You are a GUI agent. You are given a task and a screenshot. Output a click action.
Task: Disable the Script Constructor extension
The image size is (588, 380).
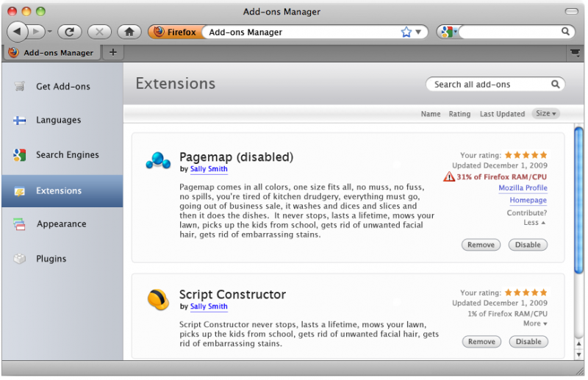[x=528, y=341]
